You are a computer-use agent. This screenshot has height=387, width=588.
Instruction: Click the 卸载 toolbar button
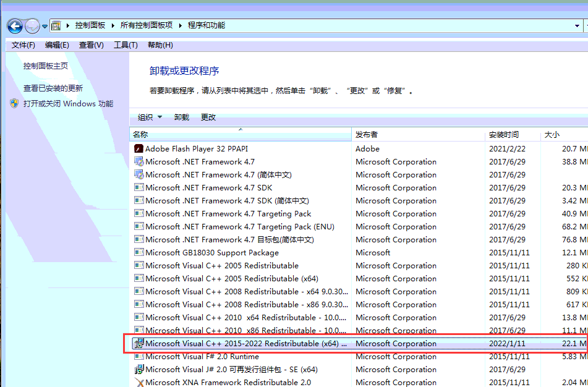pyautogui.click(x=182, y=117)
